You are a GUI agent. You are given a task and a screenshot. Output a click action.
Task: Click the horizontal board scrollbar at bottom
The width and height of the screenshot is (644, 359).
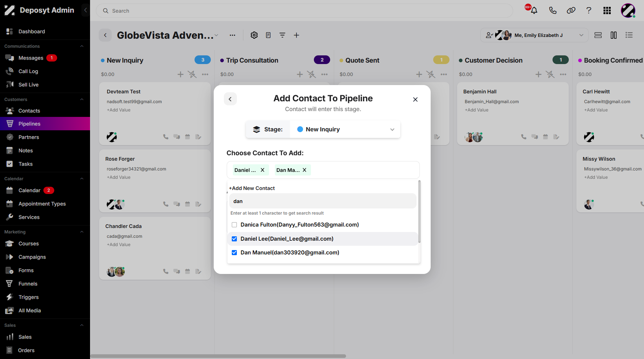[218, 356]
